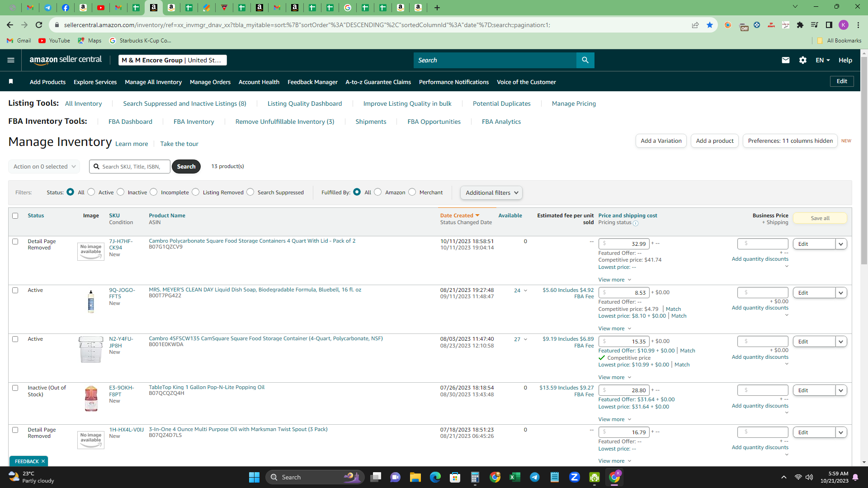Expand the Additional filters dropdown
The width and height of the screenshot is (868, 488).
tap(491, 192)
